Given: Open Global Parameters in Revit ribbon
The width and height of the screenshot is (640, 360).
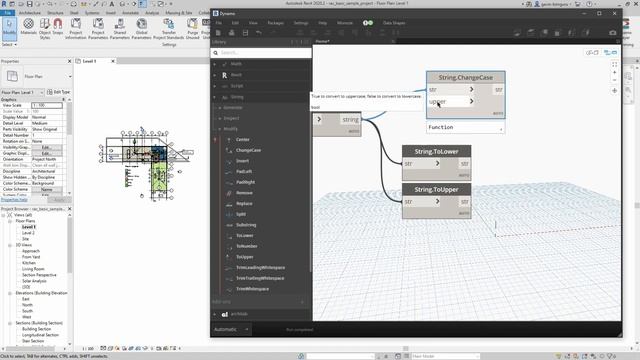Looking at the screenshot, I should tap(142, 28).
